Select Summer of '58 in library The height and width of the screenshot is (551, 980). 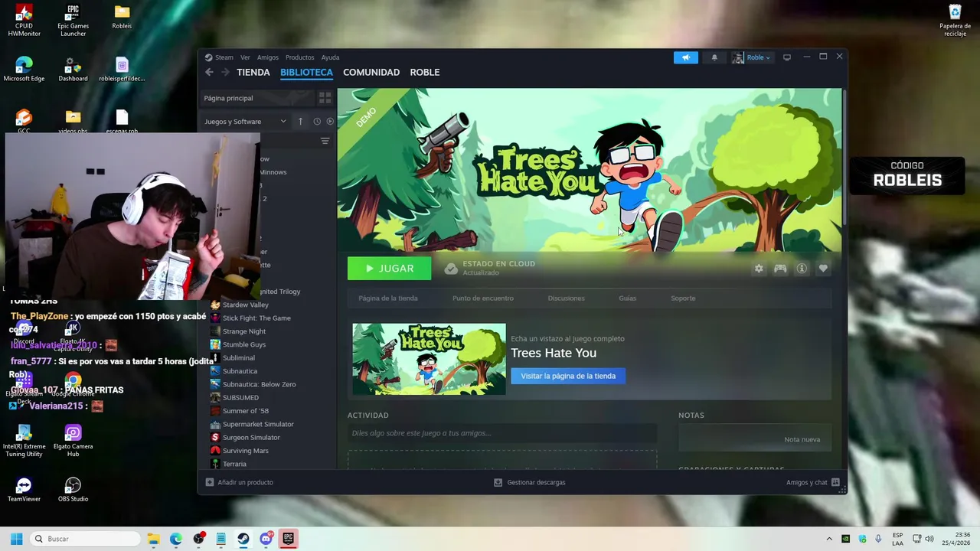point(246,411)
